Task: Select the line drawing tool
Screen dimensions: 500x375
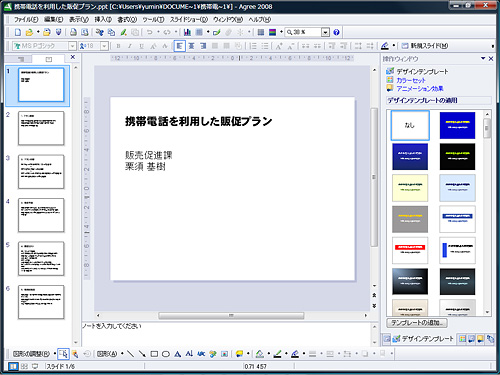Action: point(130,354)
